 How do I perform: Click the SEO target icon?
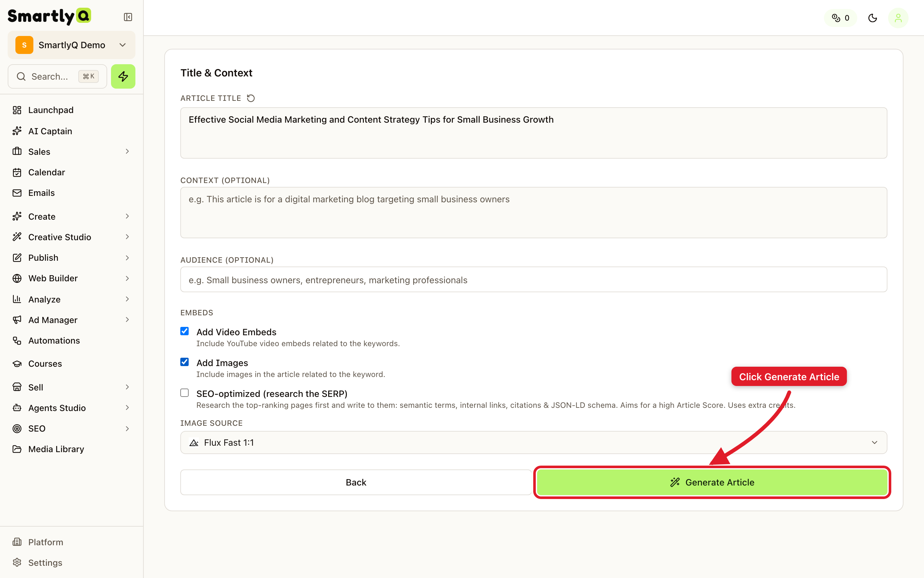17,429
